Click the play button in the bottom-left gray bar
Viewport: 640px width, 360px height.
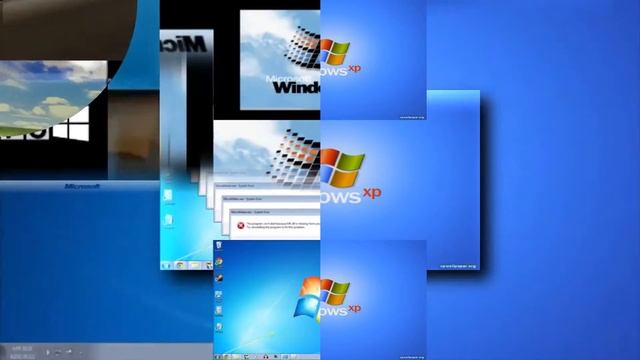pyautogui.click(x=48, y=352)
